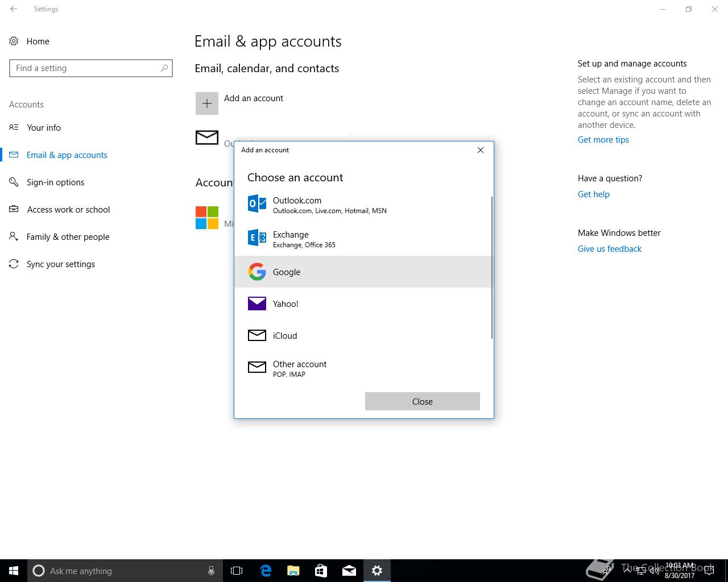Click the Close button in dialog
This screenshot has width=728, height=582.
[x=423, y=401]
